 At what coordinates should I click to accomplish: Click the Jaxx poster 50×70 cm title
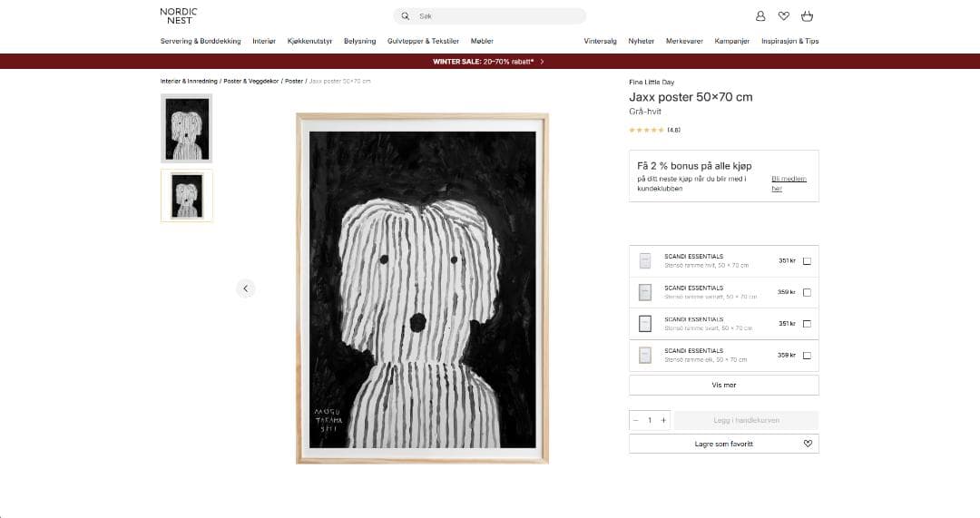691,97
